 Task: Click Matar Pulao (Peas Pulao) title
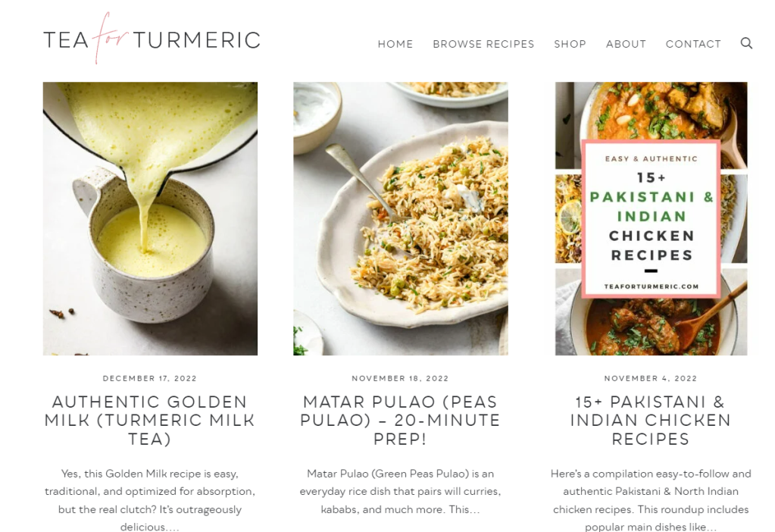coord(400,421)
